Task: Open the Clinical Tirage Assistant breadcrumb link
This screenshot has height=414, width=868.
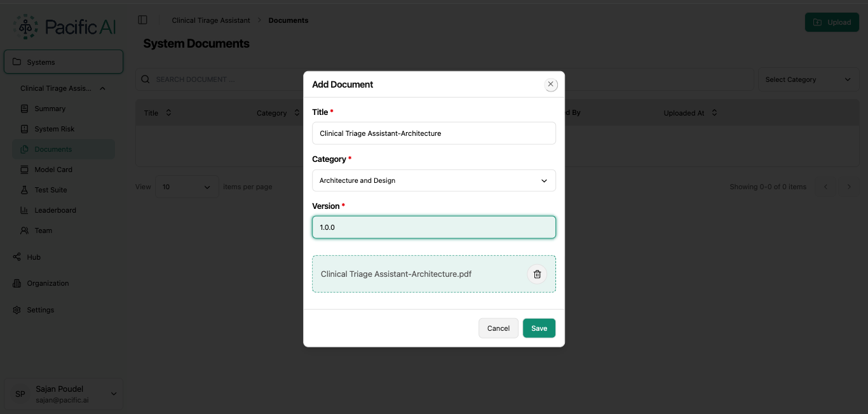Action: point(210,20)
